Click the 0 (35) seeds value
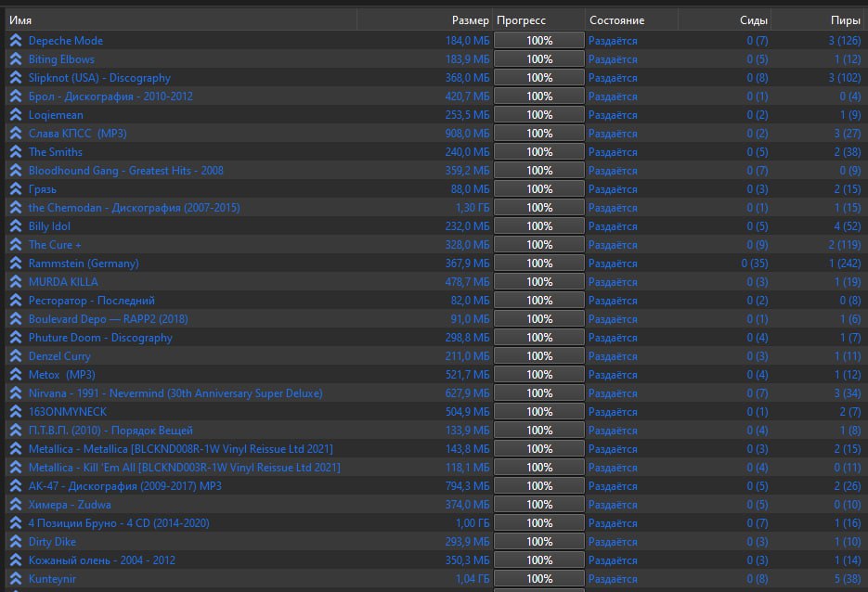Image resolution: width=868 pixels, height=592 pixels. pos(755,264)
